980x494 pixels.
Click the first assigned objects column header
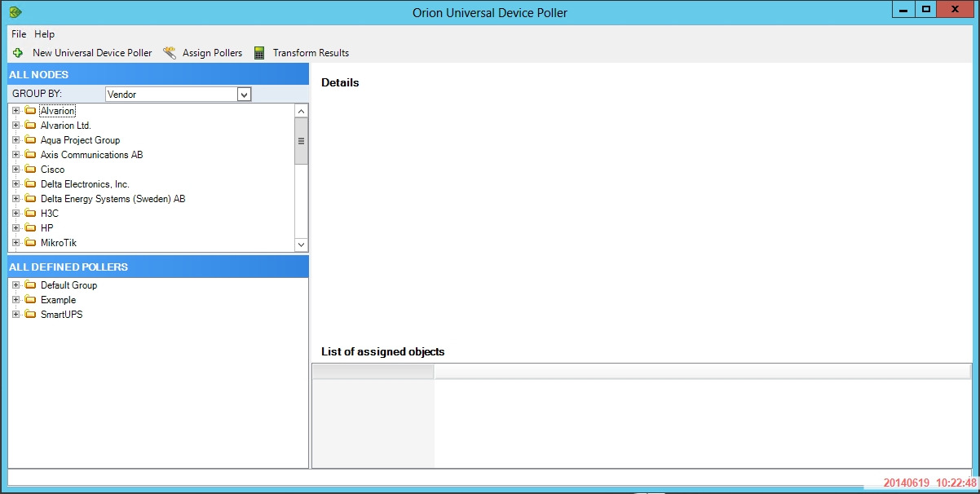(373, 372)
